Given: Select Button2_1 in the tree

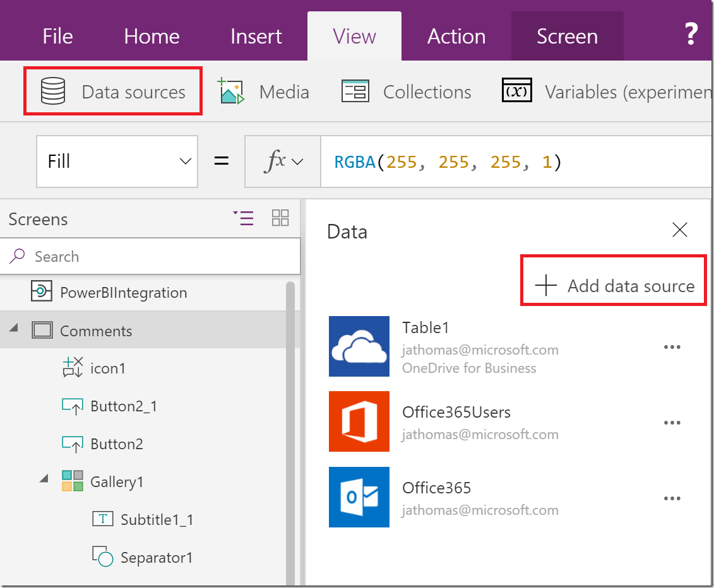Looking at the screenshot, I should (x=124, y=406).
